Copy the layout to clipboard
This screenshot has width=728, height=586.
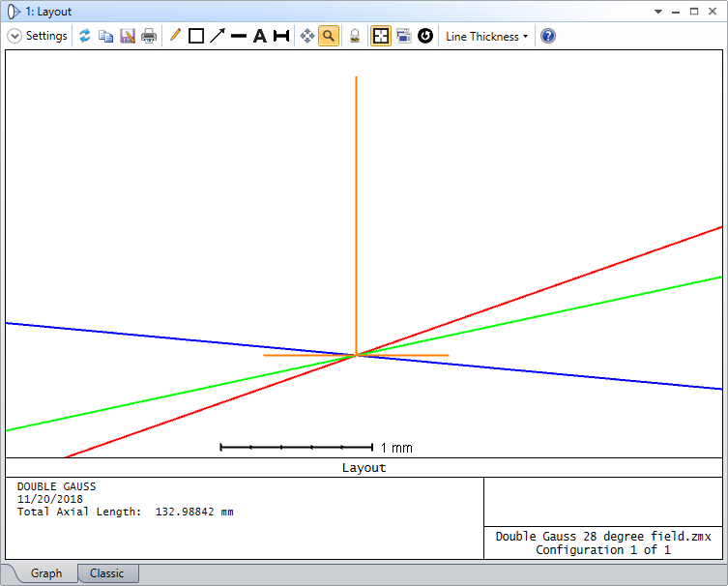click(105, 36)
